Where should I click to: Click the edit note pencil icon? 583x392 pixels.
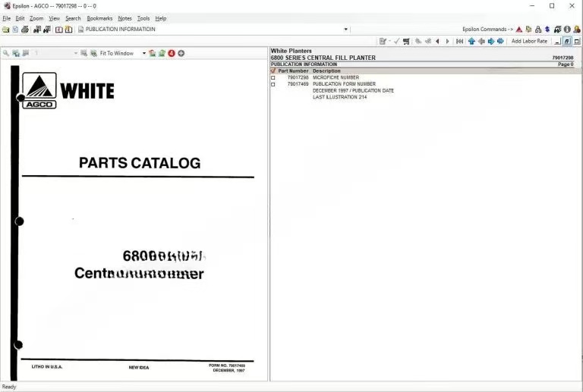click(383, 41)
